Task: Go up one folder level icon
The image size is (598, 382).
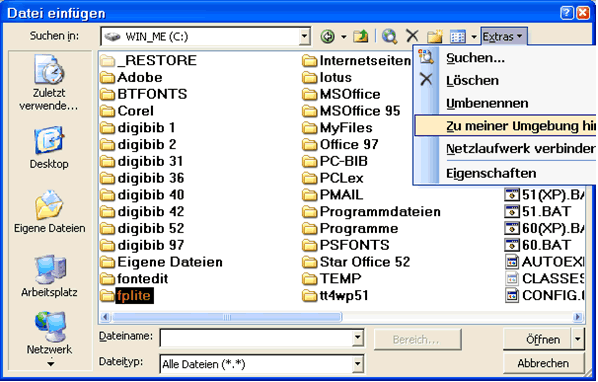Action: click(361, 37)
